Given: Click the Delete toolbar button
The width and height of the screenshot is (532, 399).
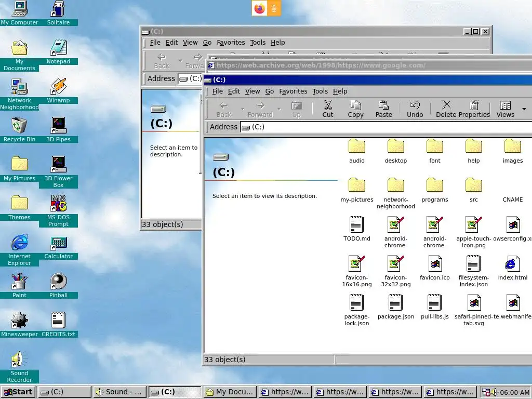Looking at the screenshot, I should [x=446, y=109].
